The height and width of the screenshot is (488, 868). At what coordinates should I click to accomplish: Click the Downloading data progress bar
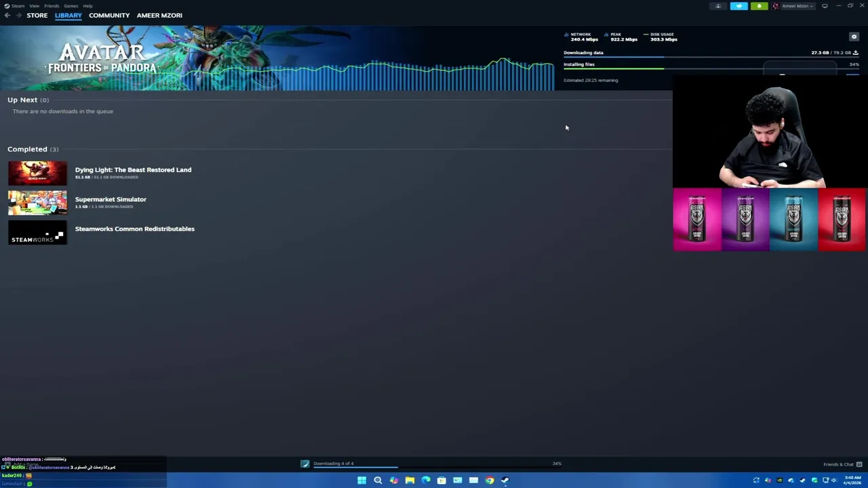[x=711, y=58]
